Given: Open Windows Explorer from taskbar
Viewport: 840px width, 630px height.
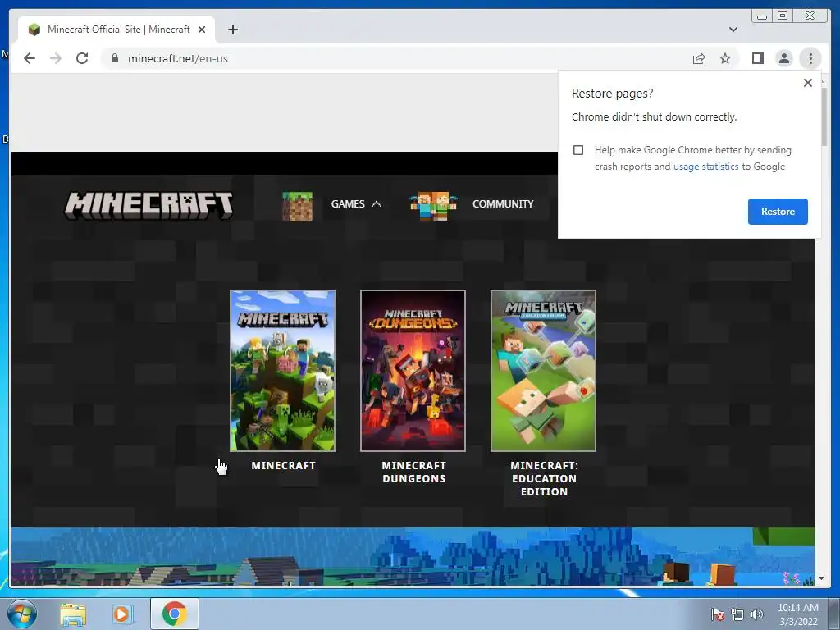Looking at the screenshot, I should pos(73,614).
